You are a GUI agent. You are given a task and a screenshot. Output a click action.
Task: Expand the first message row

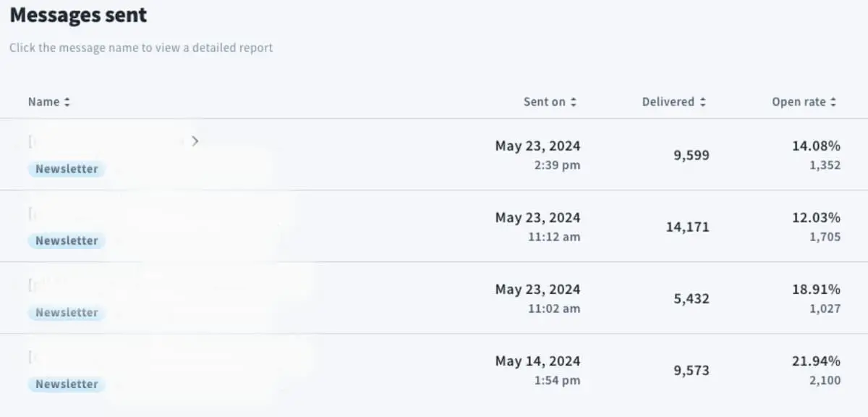195,141
